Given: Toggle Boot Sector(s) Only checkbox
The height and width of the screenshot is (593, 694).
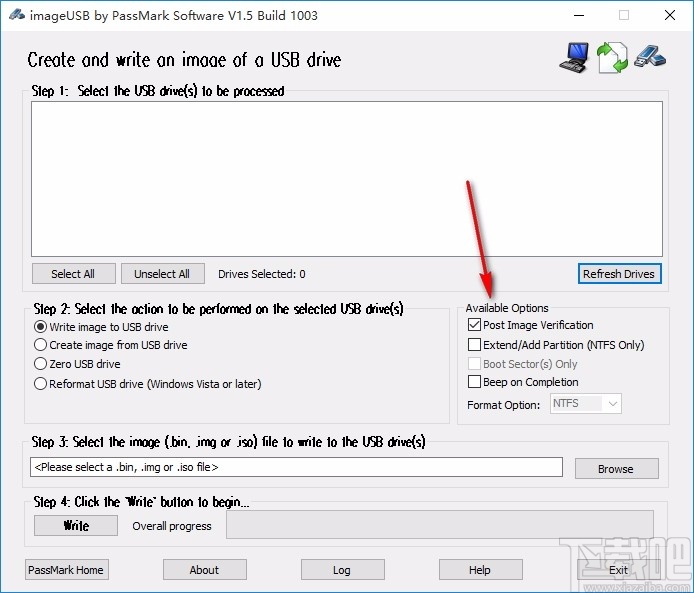Looking at the screenshot, I should pos(474,364).
